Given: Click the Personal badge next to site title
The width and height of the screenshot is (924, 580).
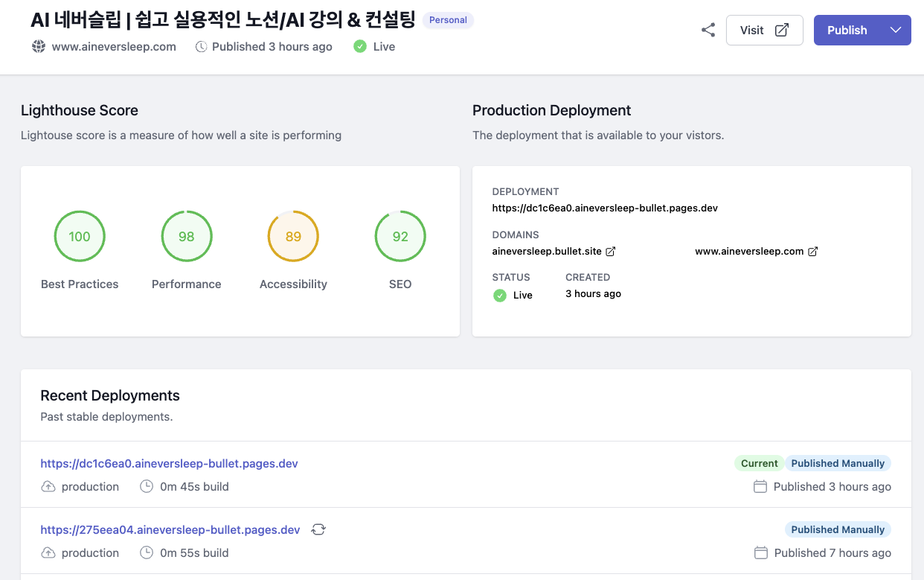Looking at the screenshot, I should pos(448,20).
